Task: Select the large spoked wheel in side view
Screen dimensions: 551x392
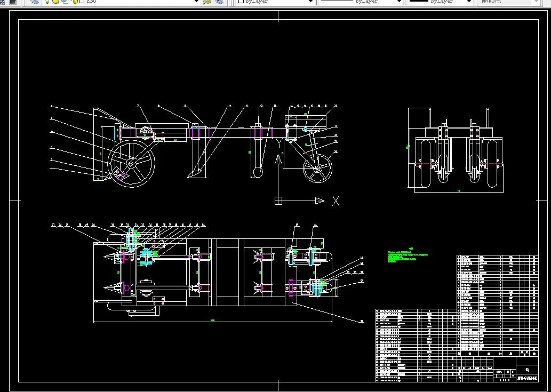Action: pyautogui.click(x=131, y=164)
